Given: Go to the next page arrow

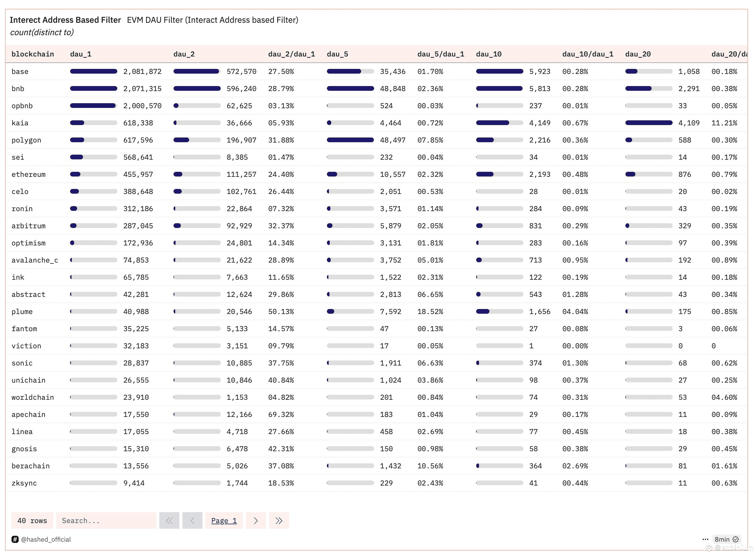Looking at the screenshot, I should (x=256, y=520).
